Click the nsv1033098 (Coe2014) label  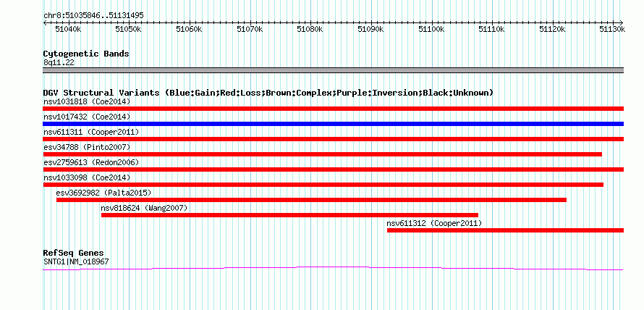point(87,177)
